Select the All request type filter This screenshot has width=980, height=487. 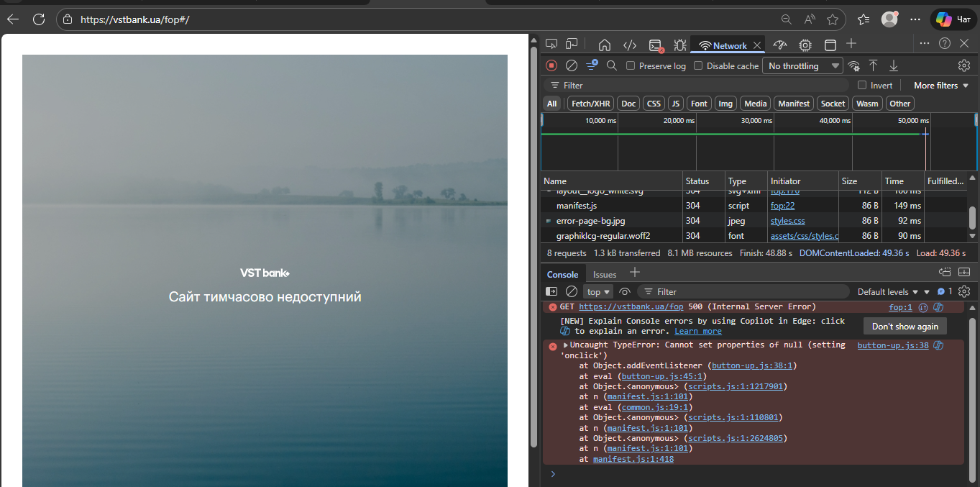(551, 104)
